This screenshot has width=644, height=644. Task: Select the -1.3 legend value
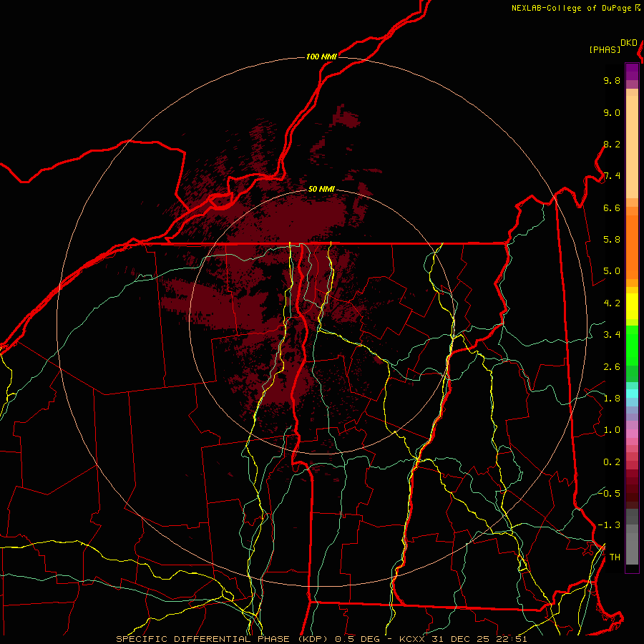tap(609, 525)
